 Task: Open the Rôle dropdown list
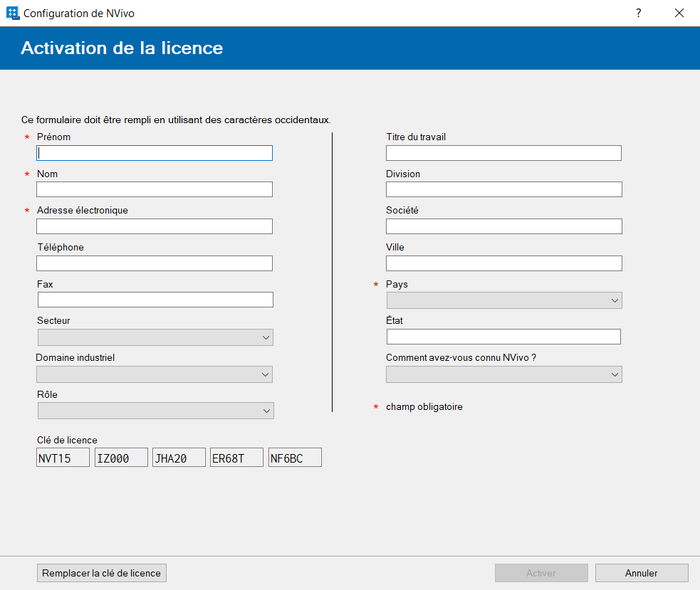[x=155, y=411]
